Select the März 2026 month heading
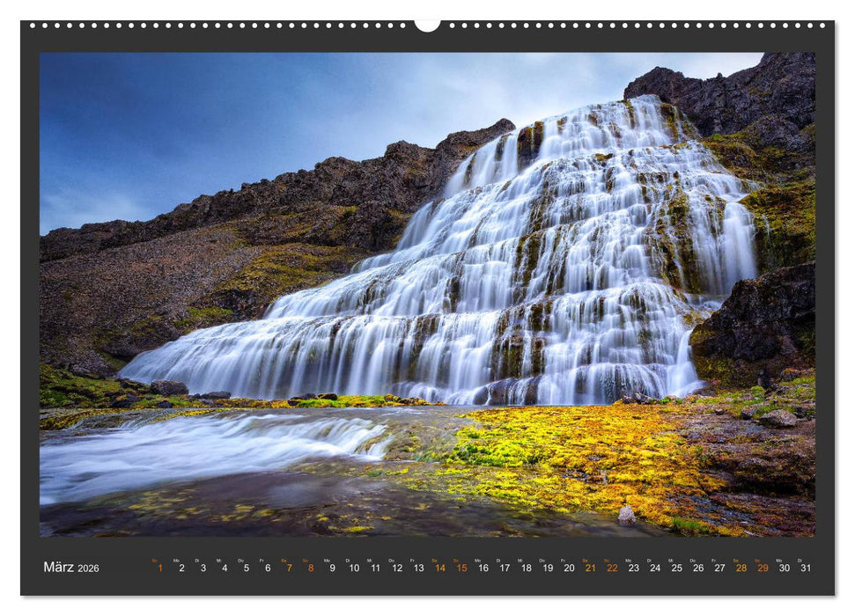The height and width of the screenshot is (616, 855). (x=66, y=569)
